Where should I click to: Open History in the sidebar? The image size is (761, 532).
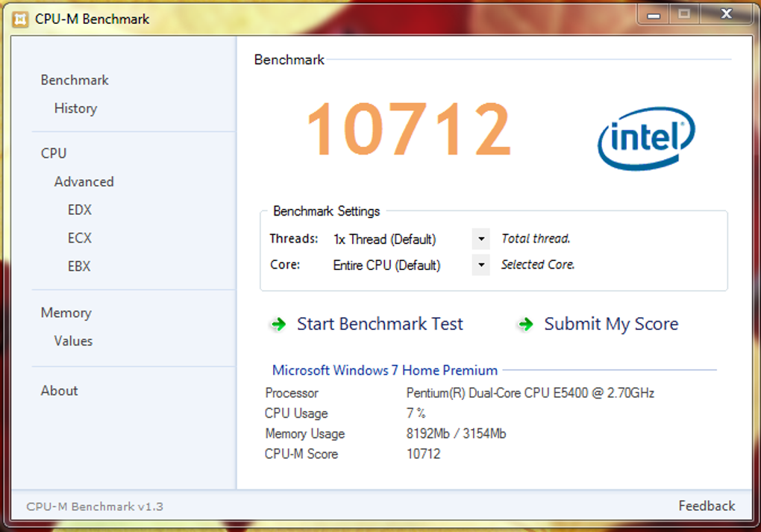click(x=75, y=108)
